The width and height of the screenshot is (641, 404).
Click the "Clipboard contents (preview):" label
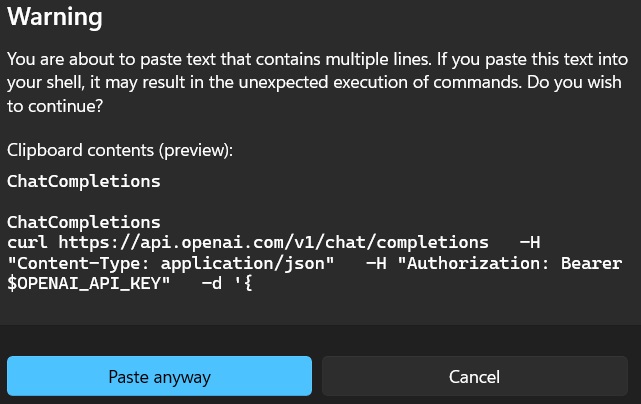[x=120, y=151]
